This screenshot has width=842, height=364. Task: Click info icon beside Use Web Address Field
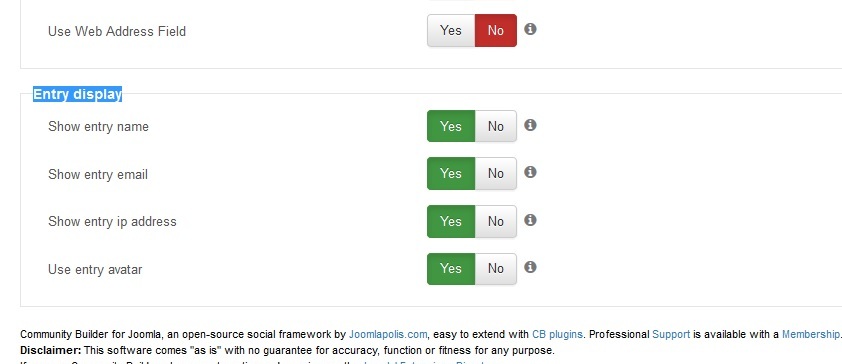(530, 29)
